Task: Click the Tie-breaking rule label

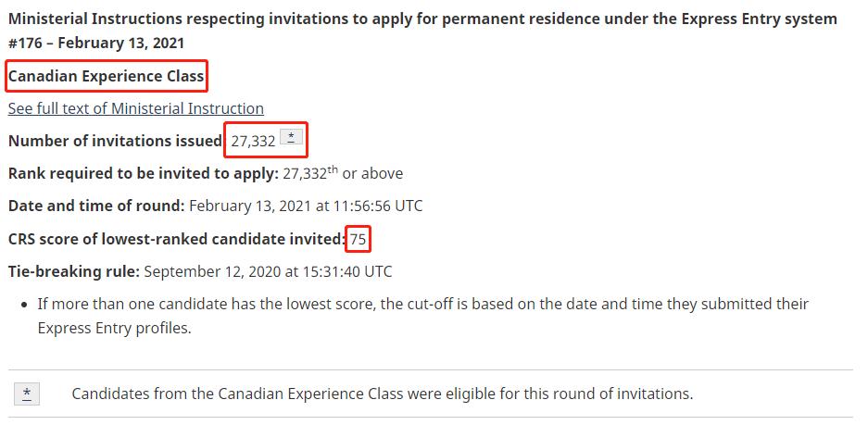Action: click(x=74, y=271)
